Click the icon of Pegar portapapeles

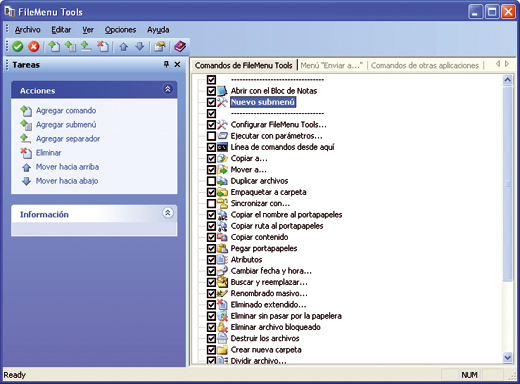(222, 248)
